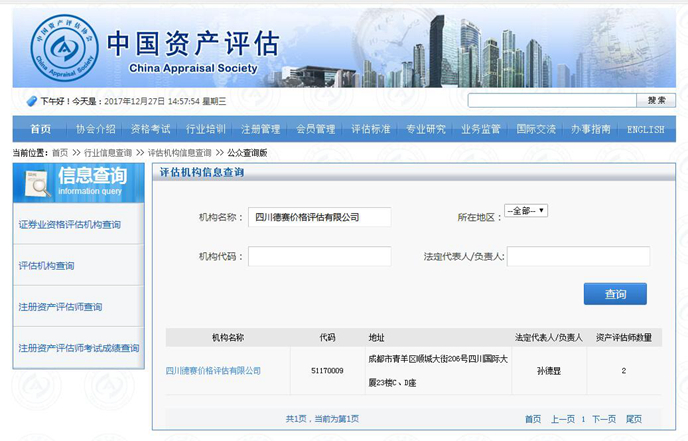688x441 pixels.
Task: Click 尾页 pagination link
Action: (x=634, y=419)
